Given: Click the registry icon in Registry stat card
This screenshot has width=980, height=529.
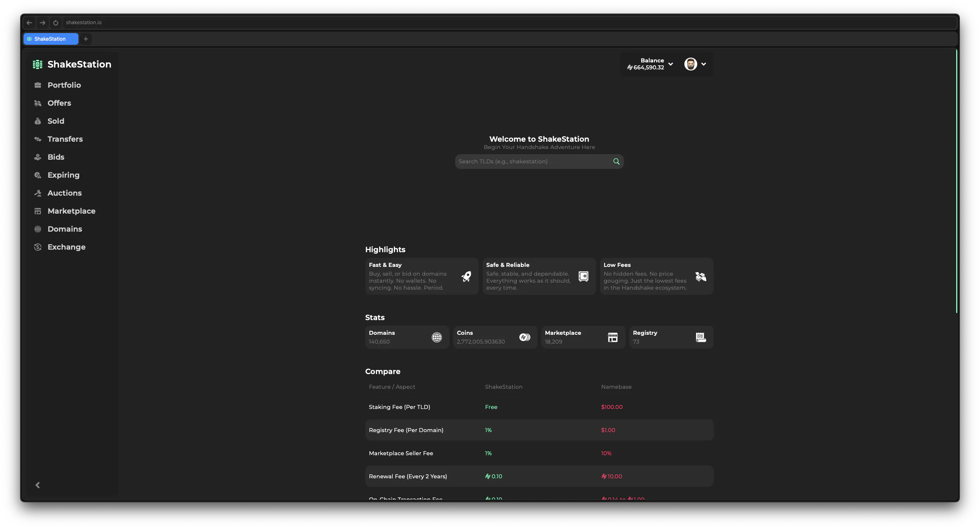Looking at the screenshot, I should [701, 337].
